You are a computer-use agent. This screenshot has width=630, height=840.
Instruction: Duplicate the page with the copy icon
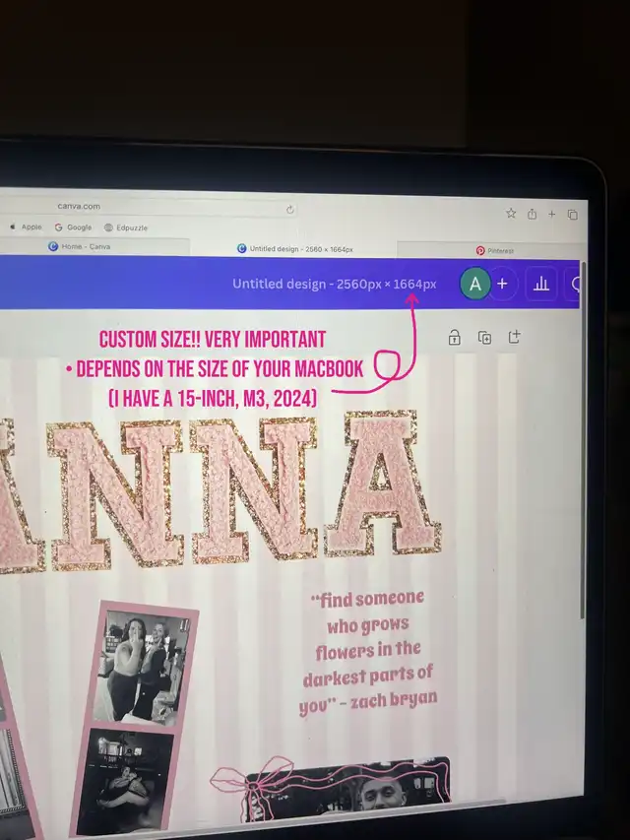coord(484,338)
